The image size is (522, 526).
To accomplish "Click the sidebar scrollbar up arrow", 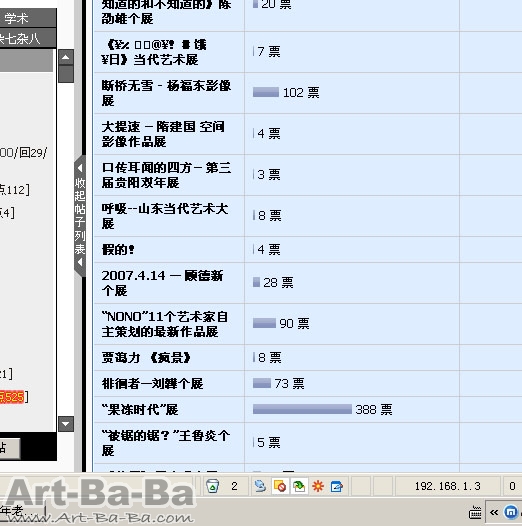I will point(66,57).
